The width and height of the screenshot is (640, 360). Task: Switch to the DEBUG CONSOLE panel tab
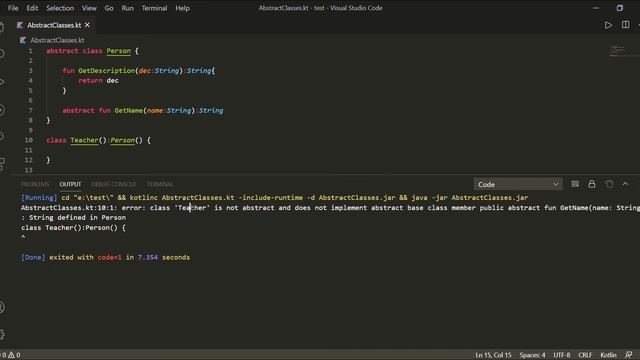point(113,184)
